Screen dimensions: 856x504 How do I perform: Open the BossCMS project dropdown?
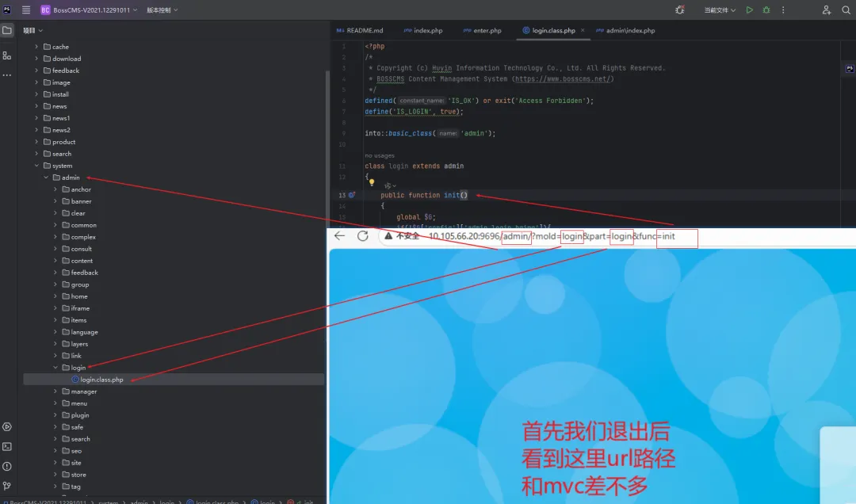[x=89, y=10]
